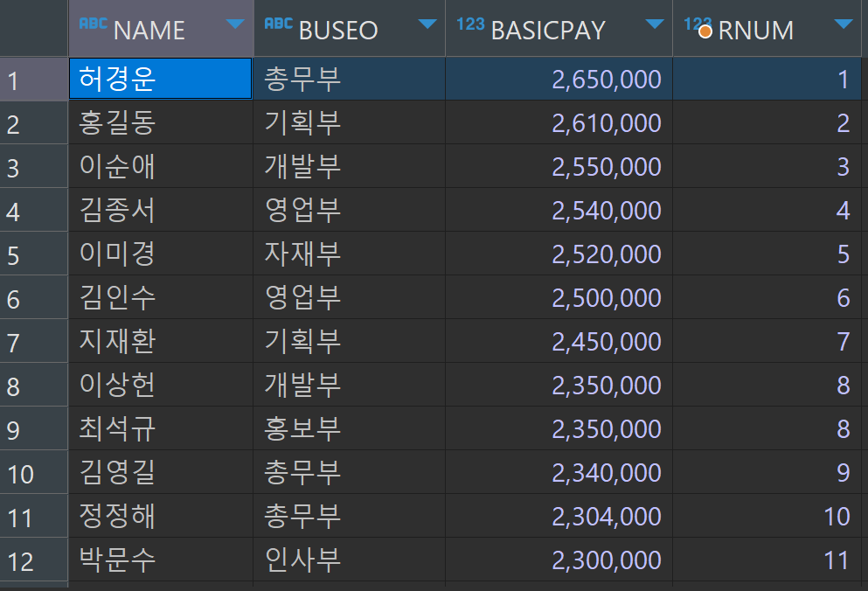Open the NAME column filter dropdown arrow
The width and height of the screenshot is (868, 591).
235,24
